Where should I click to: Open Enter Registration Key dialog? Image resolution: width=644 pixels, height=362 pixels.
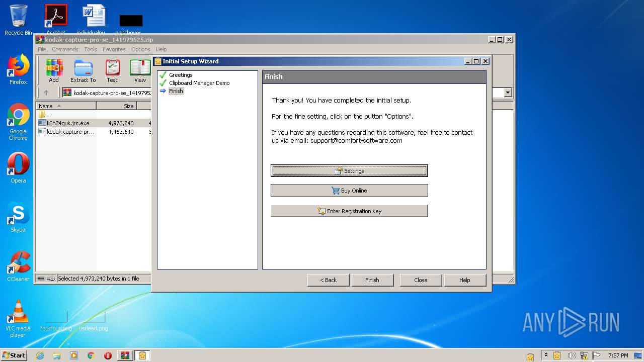click(x=349, y=211)
